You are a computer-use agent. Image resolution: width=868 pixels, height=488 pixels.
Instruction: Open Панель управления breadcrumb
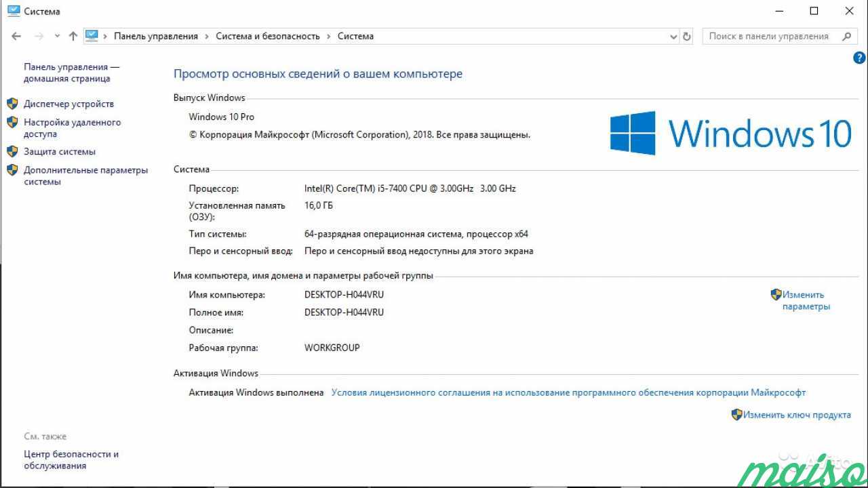pyautogui.click(x=156, y=37)
